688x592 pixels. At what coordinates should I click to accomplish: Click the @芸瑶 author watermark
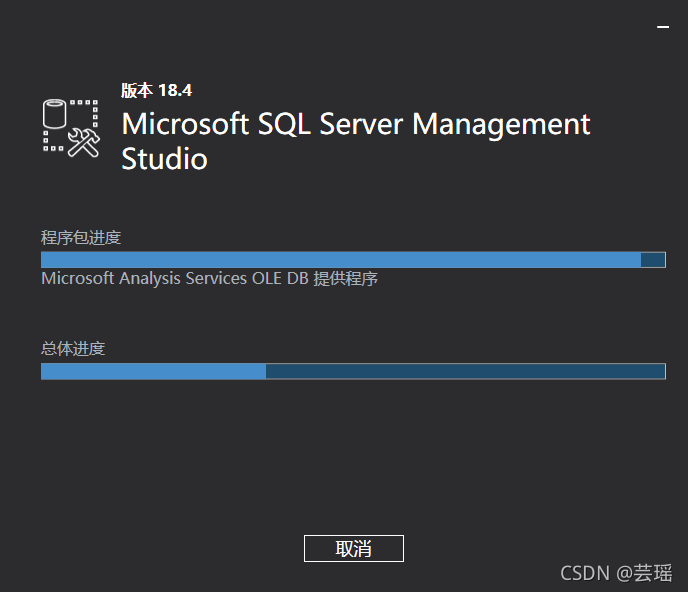click(644, 573)
